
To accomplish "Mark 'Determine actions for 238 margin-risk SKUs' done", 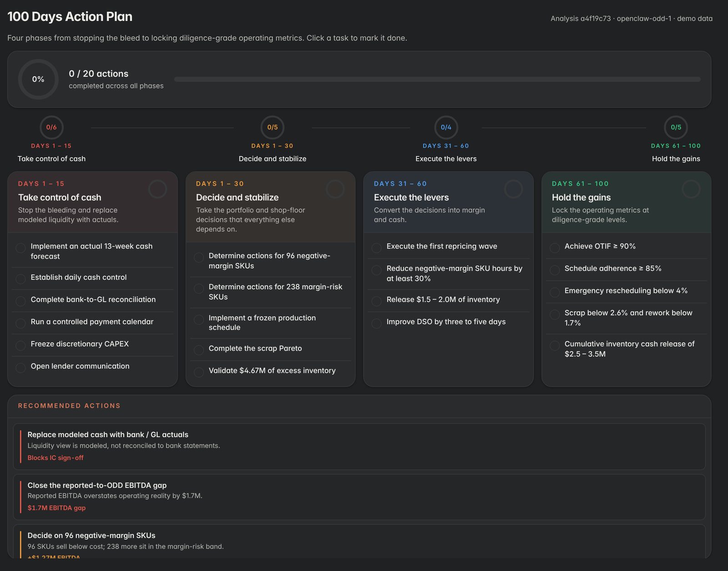I will [199, 288].
